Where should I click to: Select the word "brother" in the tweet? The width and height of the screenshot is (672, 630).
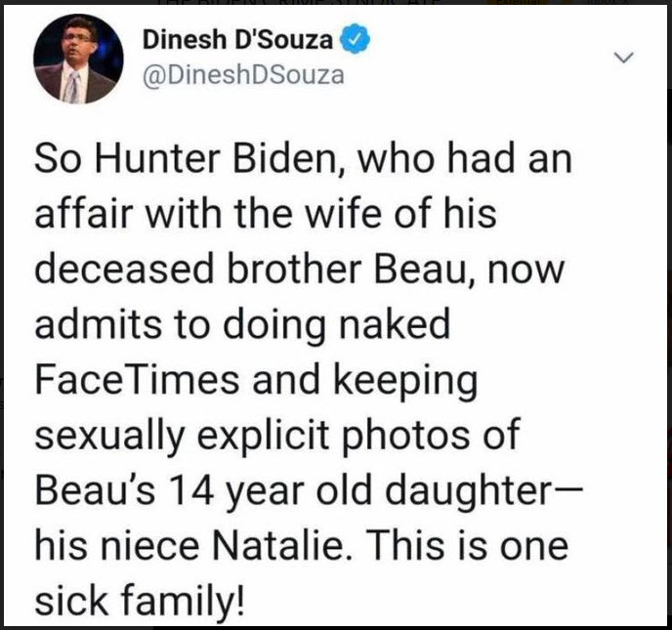click(x=294, y=270)
